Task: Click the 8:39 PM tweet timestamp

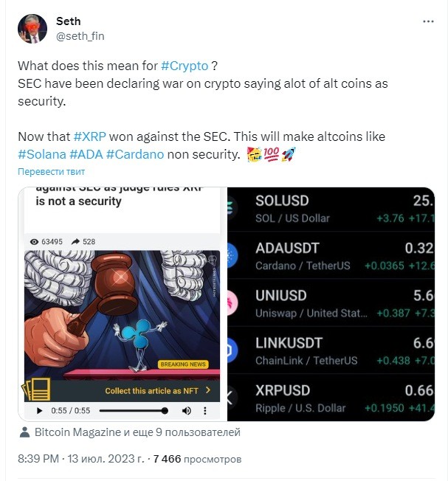Action: coord(38,459)
